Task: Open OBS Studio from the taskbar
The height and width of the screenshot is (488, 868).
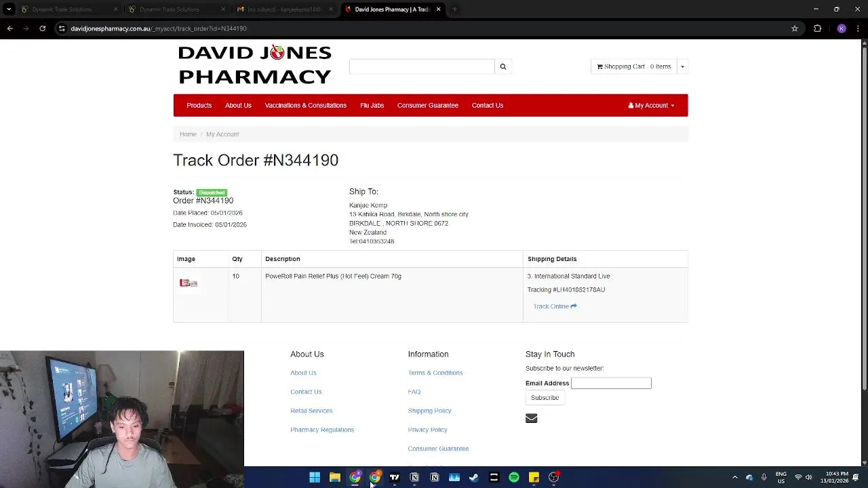Action: [554, 477]
